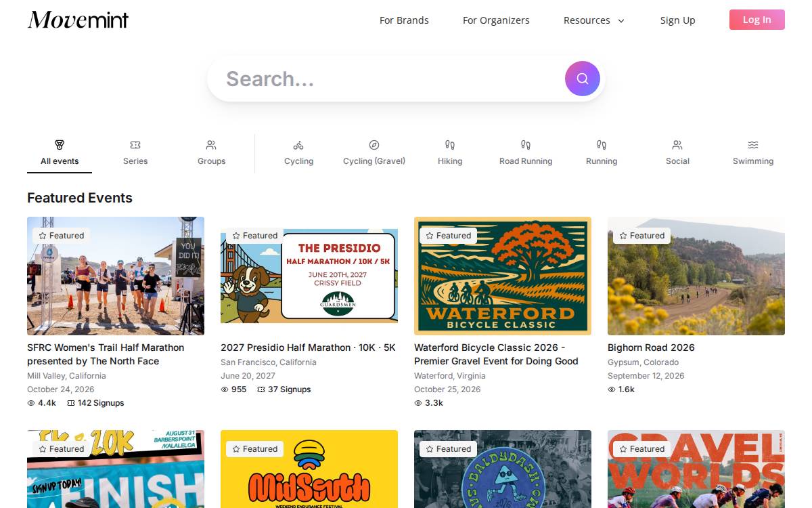Select the Cycling bicycle icon
Viewport: 812px width, 508px height.
point(298,145)
